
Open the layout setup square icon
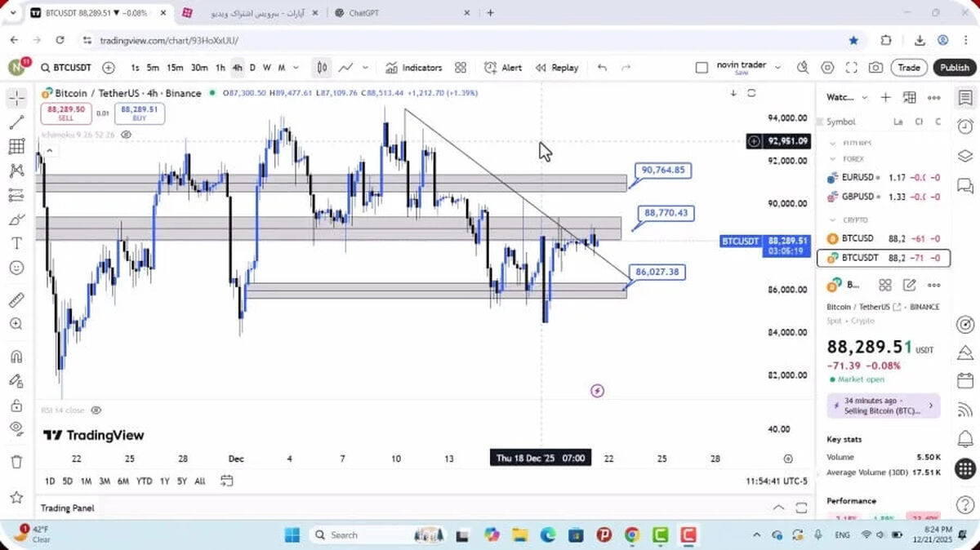click(x=702, y=68)
